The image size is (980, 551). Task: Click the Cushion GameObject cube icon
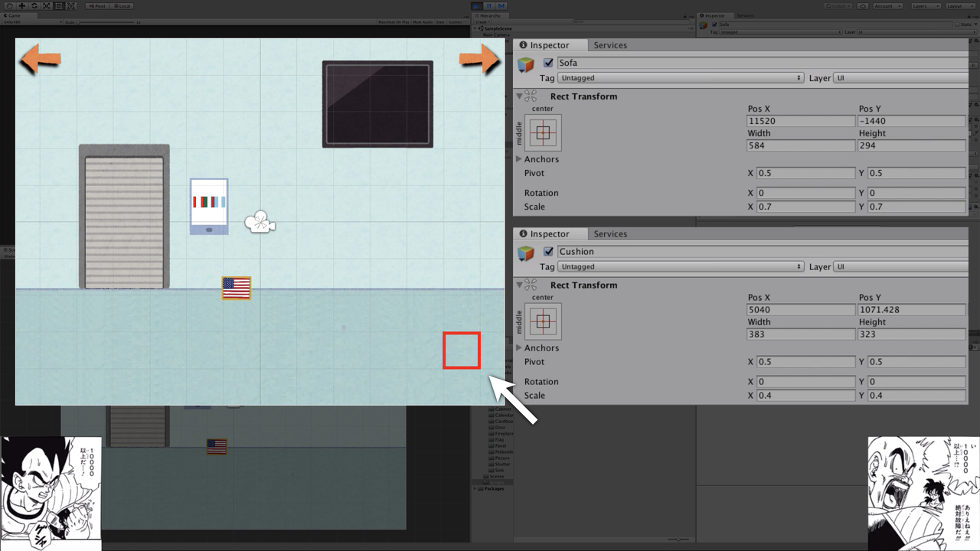(526, 254)
